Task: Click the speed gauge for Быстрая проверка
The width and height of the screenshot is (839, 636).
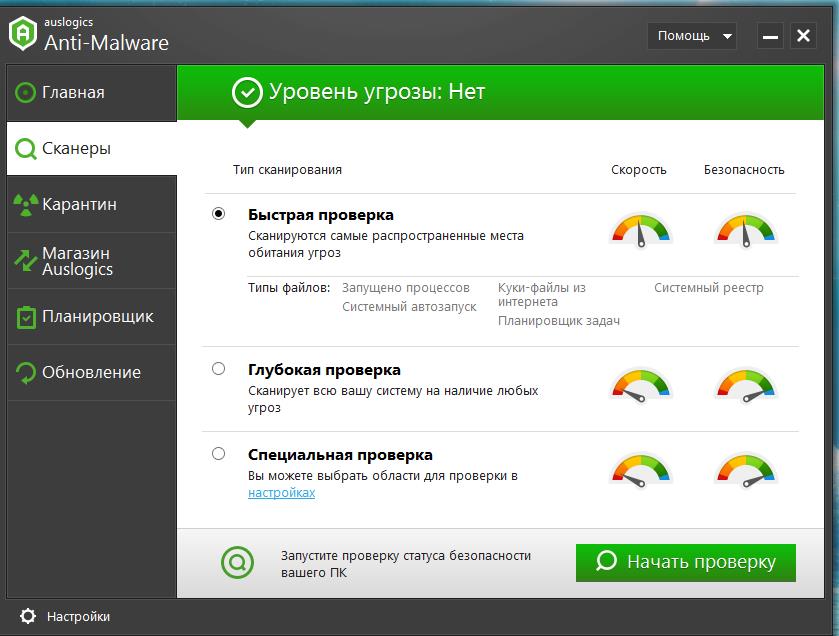Action: click(640, 230)
